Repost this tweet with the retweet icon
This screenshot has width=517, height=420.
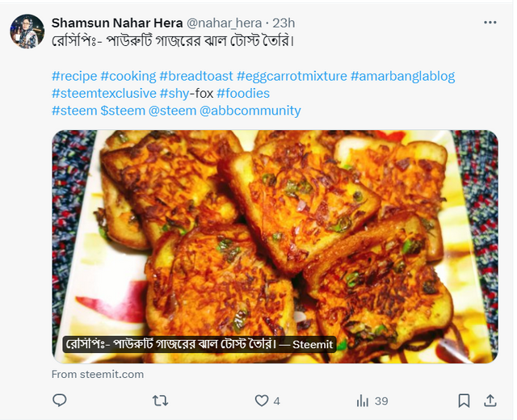(x=160, y=401)
